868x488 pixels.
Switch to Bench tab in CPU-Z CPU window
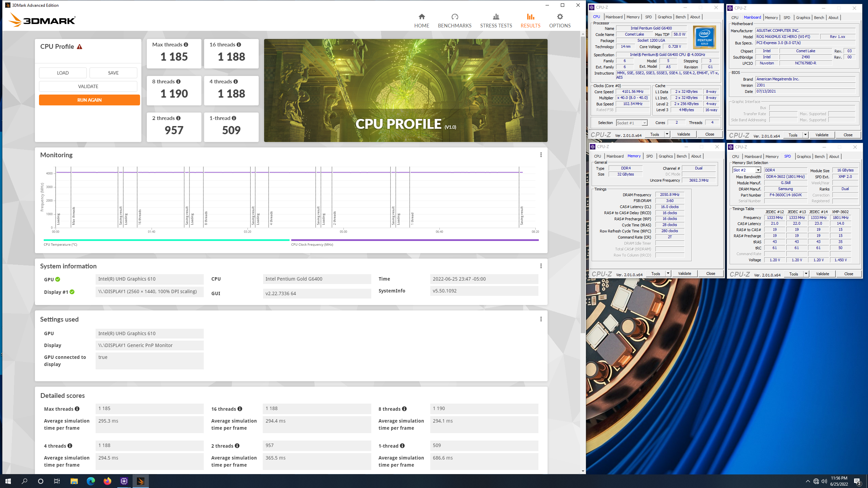coord(680,17)
